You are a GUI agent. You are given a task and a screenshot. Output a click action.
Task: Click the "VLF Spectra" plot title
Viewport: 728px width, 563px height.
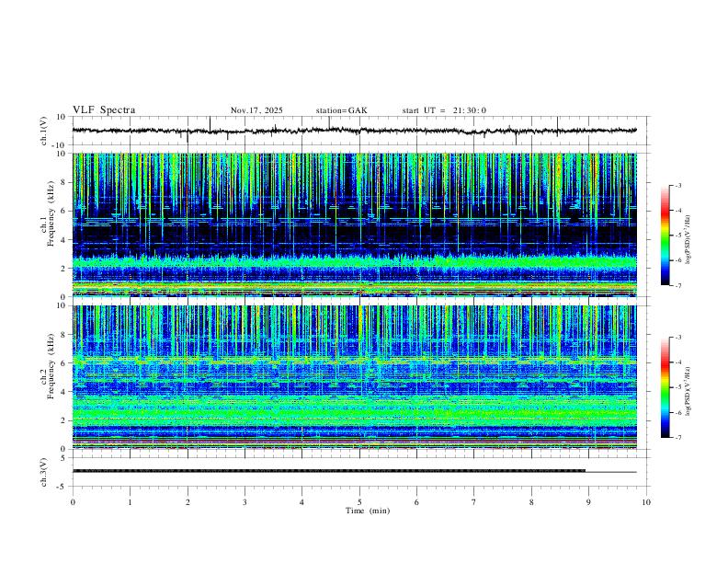(x=104, y=110)
